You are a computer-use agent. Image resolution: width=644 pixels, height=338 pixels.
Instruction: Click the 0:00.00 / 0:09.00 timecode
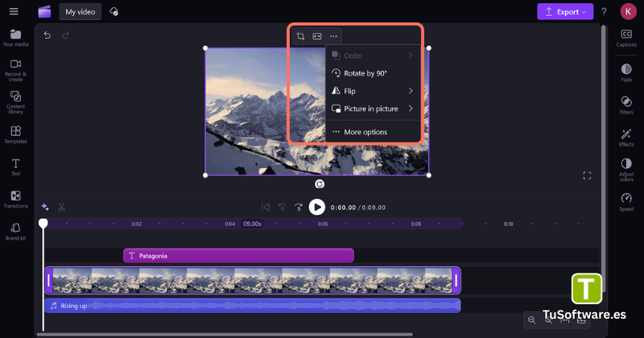[358, 208]
